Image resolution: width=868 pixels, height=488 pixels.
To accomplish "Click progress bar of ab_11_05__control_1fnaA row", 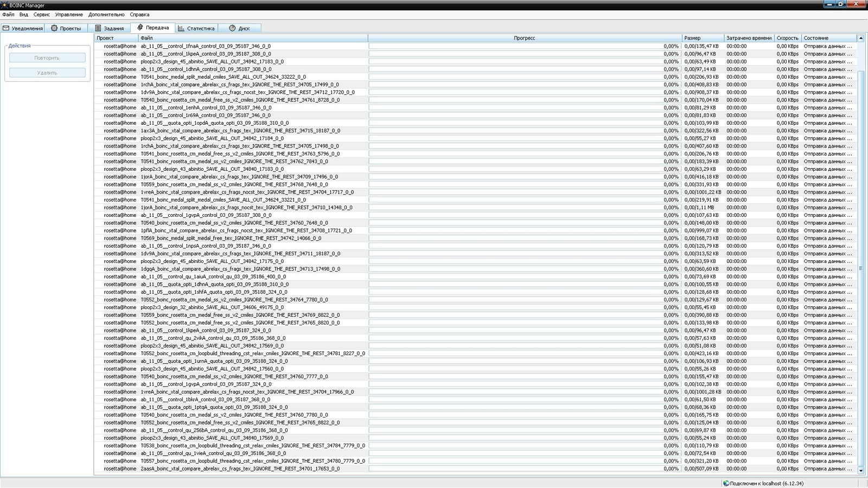I will tap(524, 46).
